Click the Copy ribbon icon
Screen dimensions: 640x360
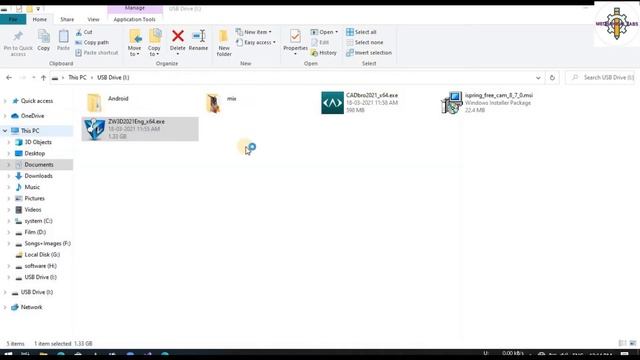pyautogui.click(x=44, y=37)
